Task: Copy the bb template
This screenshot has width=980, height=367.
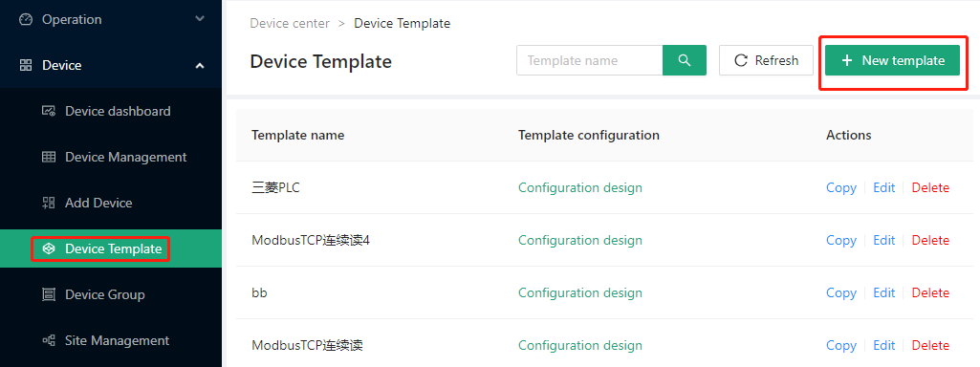Action: [841, 292]
